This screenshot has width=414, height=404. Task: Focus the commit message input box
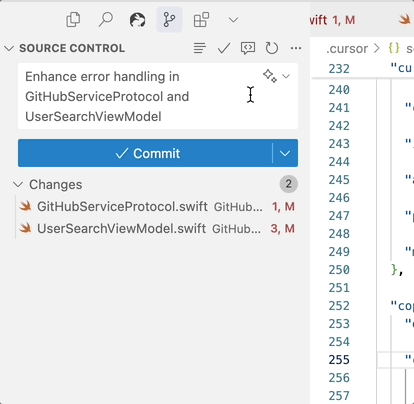[158, 96]
